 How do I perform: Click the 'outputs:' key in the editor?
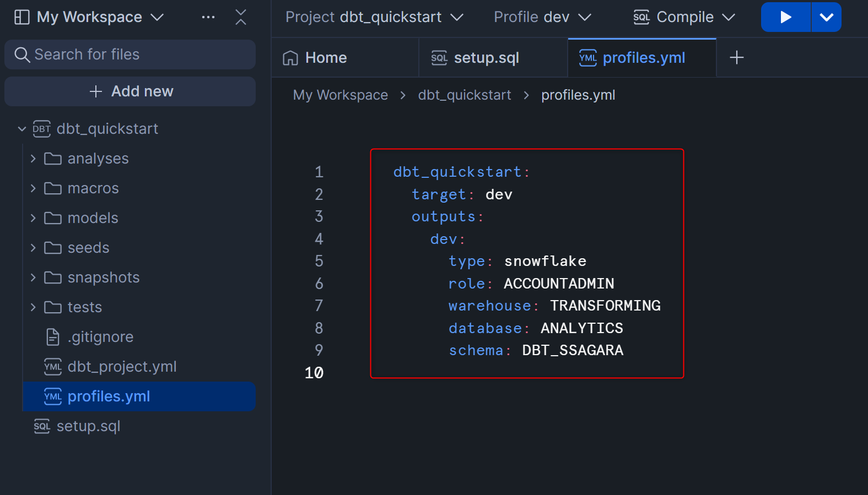tap(448, 216)
